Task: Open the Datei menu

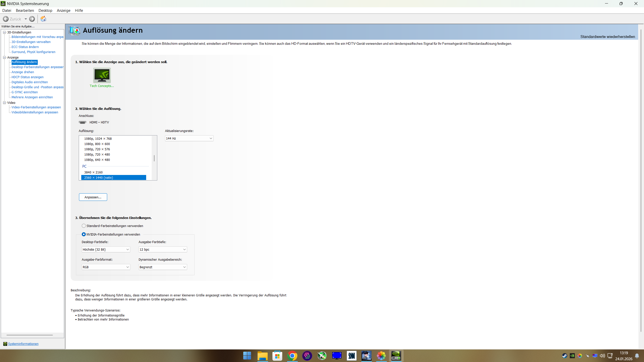Action: click(x=7, y=11)
